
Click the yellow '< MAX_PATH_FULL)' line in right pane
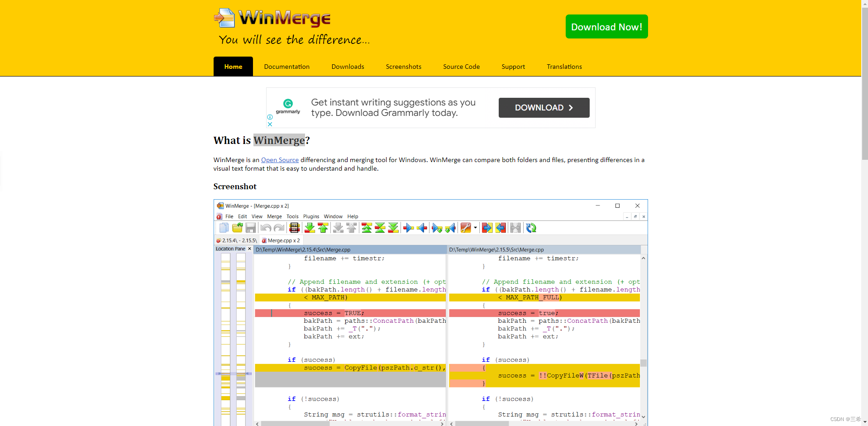(x=544, y=297)
